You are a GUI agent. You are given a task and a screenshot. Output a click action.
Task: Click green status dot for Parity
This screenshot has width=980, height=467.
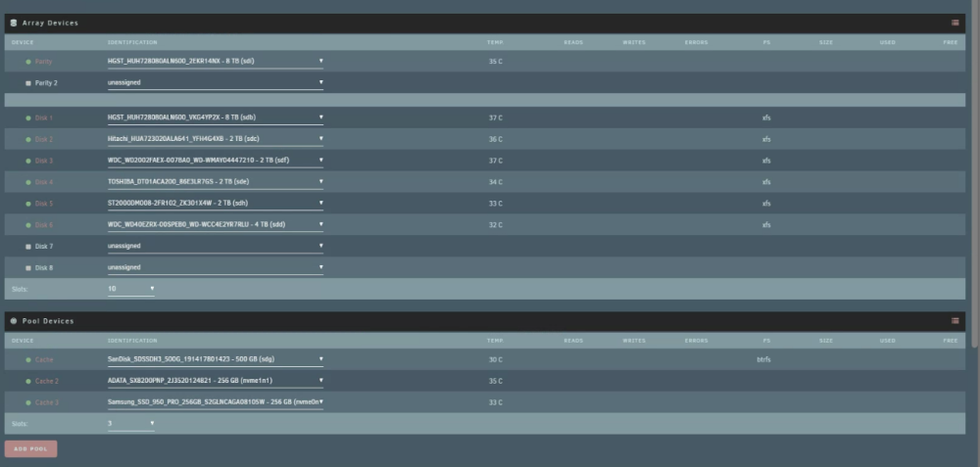click(28, 62)
